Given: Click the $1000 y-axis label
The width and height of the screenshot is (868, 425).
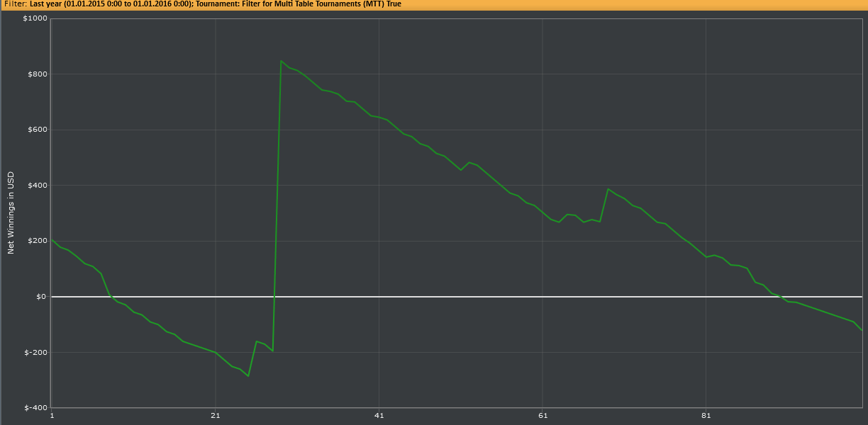Looking at the screenshot, I should 35,18.
